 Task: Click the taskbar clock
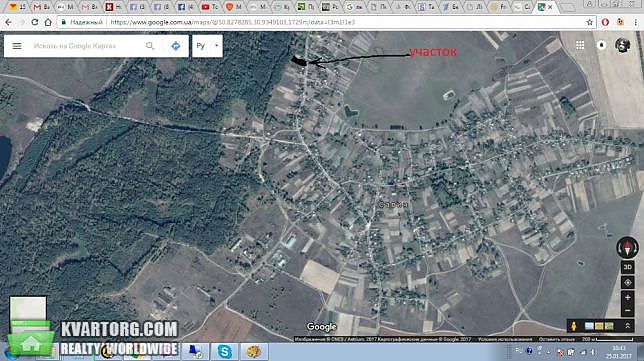tap(619, 352)
